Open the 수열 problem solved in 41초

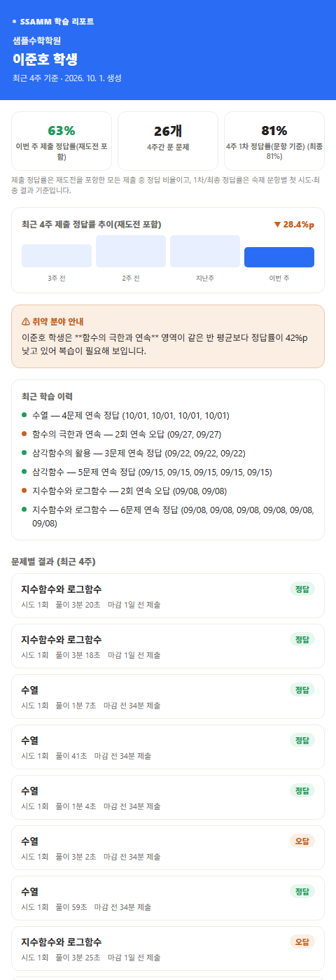click(168, 747)
